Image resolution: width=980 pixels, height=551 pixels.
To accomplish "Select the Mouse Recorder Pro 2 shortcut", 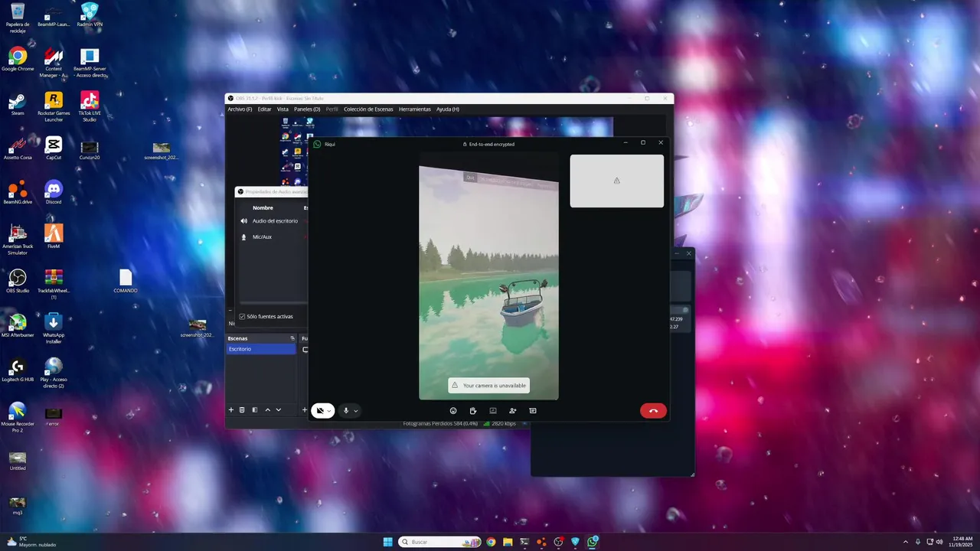I will [18, 417].
